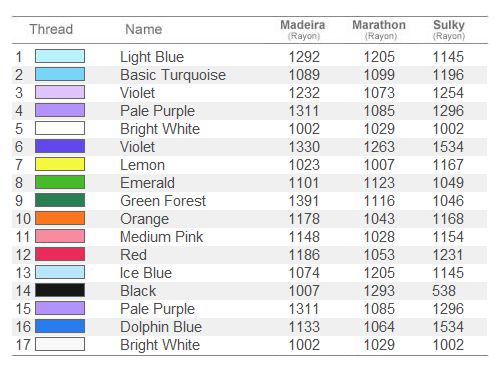Viewport: 500px width, 366px height.
Task: Select the Dolphin Blue swatch
Action: [x=60, y=326]
